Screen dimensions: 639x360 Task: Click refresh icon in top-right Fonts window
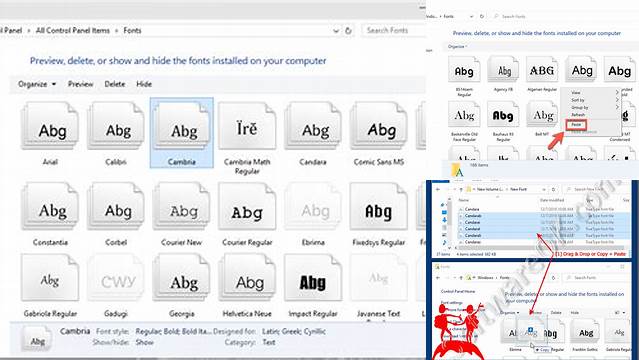(482, 16)
